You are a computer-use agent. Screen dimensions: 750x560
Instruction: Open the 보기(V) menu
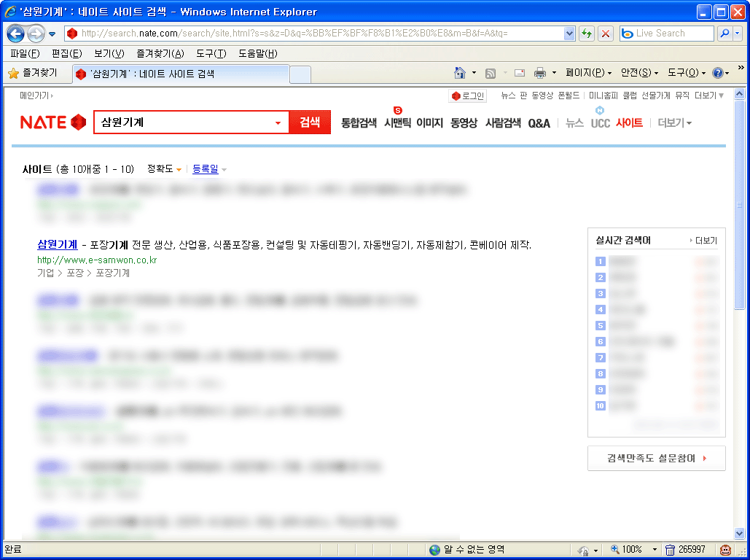click(x=109, y=54)
